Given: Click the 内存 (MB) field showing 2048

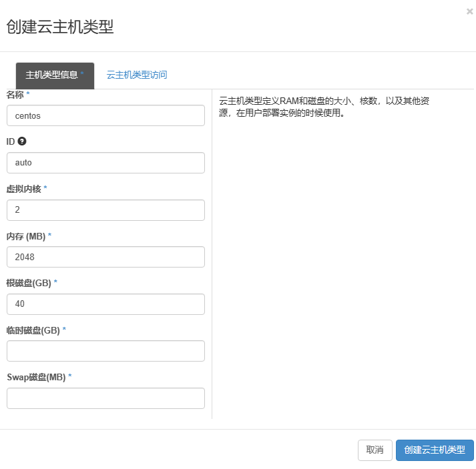Looking at the screenshot, I should (105, 257).
